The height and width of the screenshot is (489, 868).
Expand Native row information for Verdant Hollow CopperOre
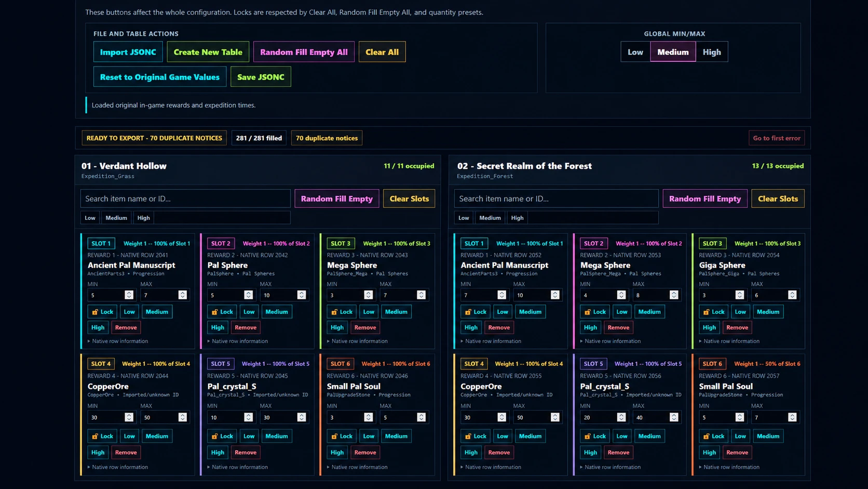click(x=118, y=467)
